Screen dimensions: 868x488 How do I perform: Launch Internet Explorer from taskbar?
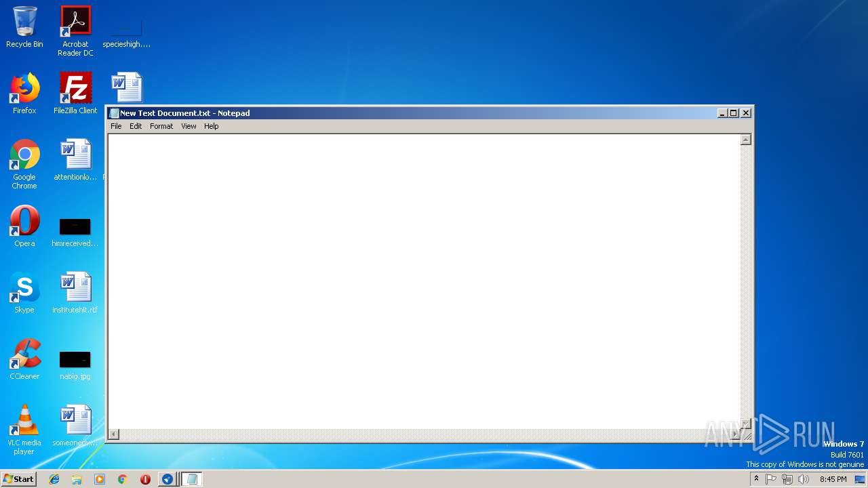(54, 479)
